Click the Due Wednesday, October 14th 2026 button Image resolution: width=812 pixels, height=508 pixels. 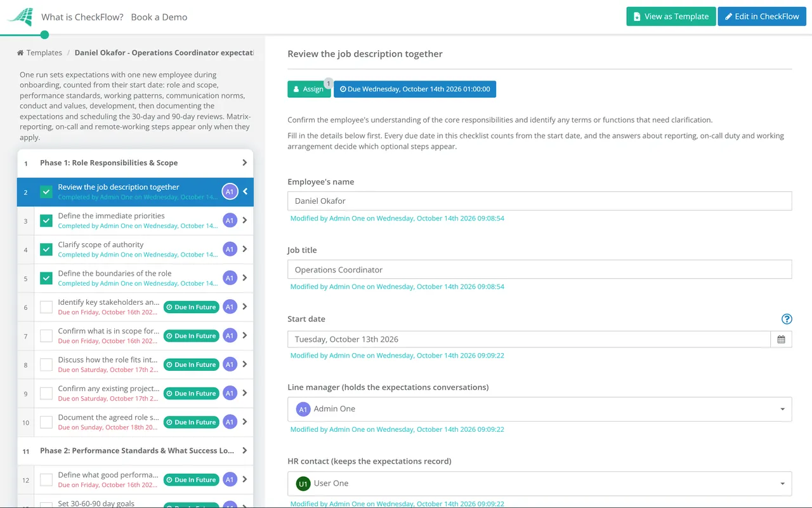click(x=415, y=89)
